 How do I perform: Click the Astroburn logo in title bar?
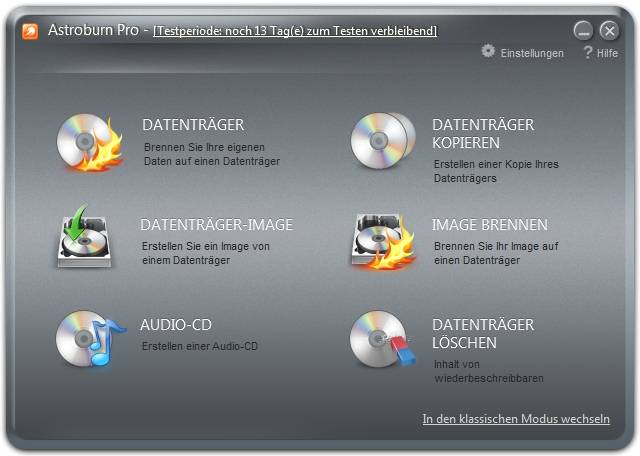click(30, 30)
